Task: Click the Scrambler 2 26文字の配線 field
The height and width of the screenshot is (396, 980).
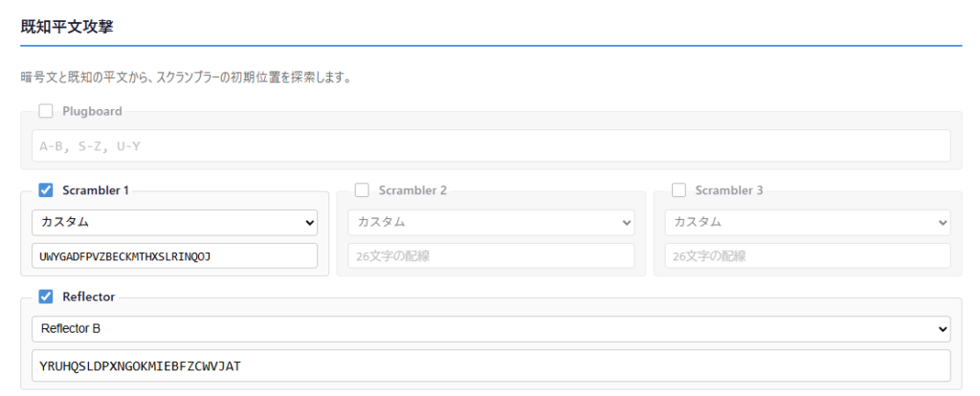Action: [491, 256]
